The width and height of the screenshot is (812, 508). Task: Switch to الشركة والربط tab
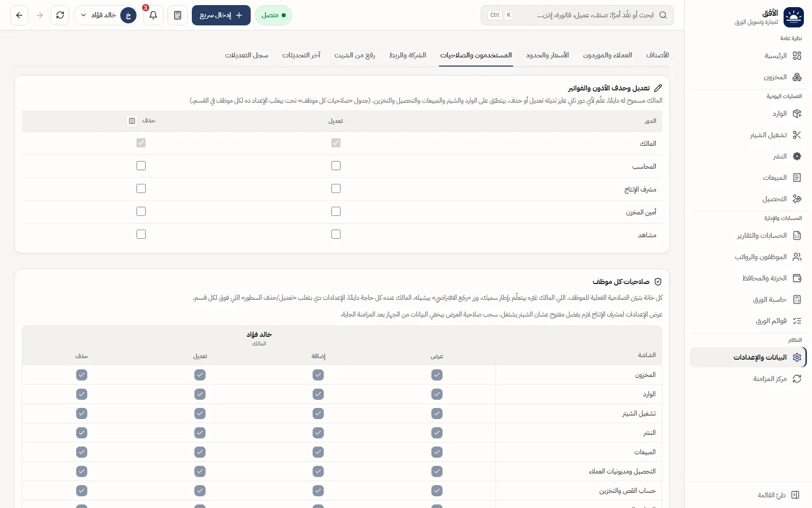click(408, 55)
